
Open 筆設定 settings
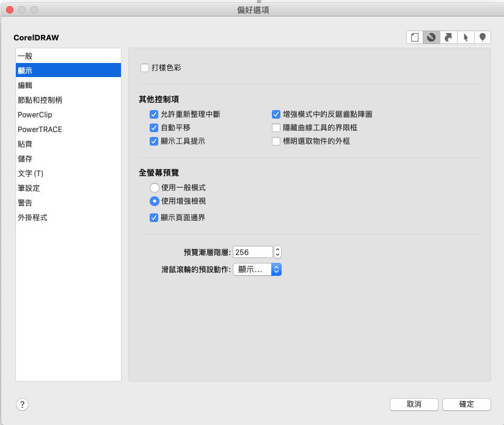click(68, 188)
